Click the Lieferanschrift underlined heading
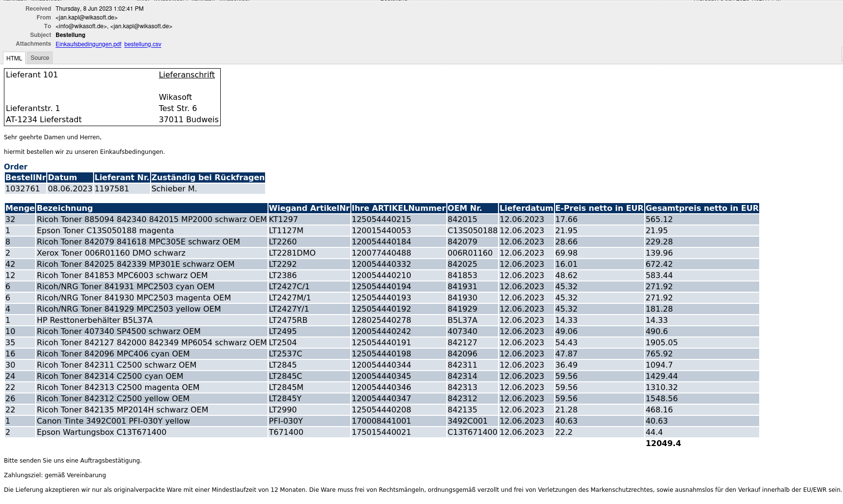The width and height of the screenshot is (843, 504). tap(187, 75)
